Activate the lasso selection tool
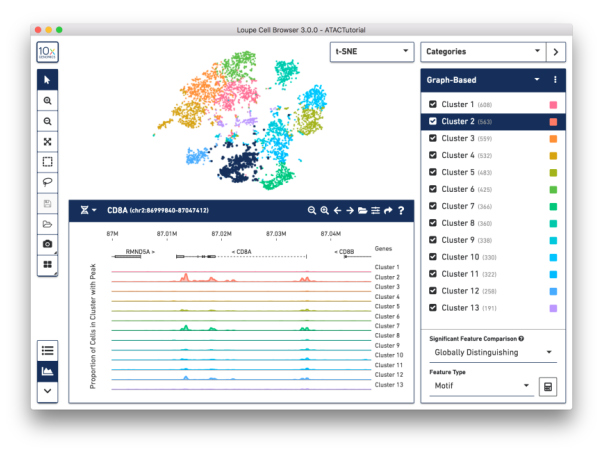The image size is (608, 453). [47, 181]
